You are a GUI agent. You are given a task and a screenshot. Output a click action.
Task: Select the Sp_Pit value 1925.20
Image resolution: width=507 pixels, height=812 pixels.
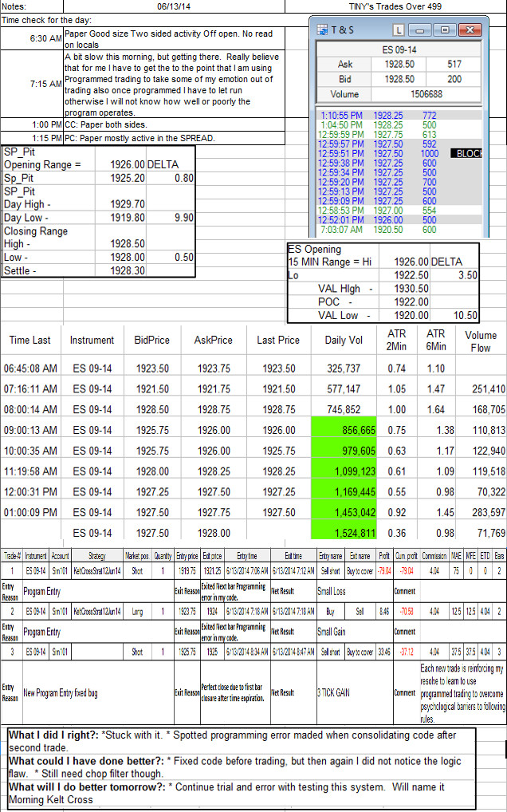tap(120, 178)
